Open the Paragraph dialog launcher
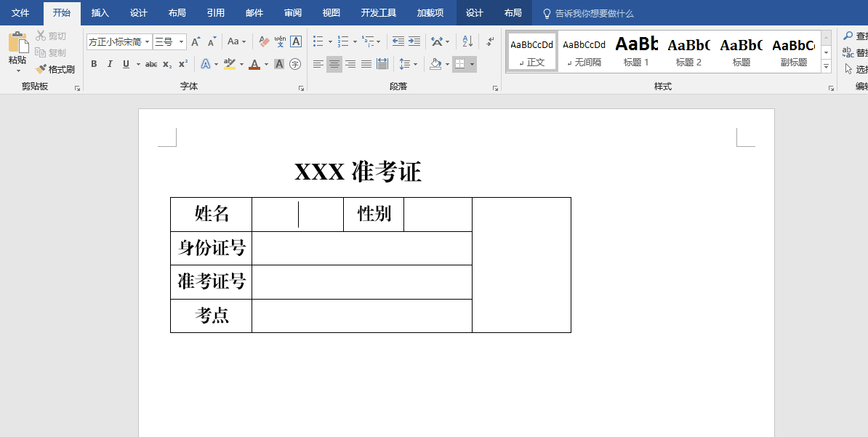The width and height of the screenshot is (868, 437). pos(496,88)
